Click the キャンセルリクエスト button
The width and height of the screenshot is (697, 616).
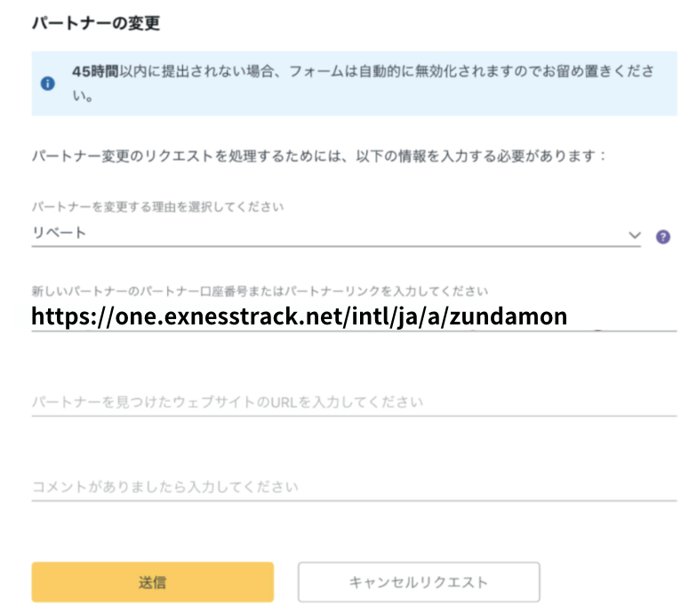[419, 583]
